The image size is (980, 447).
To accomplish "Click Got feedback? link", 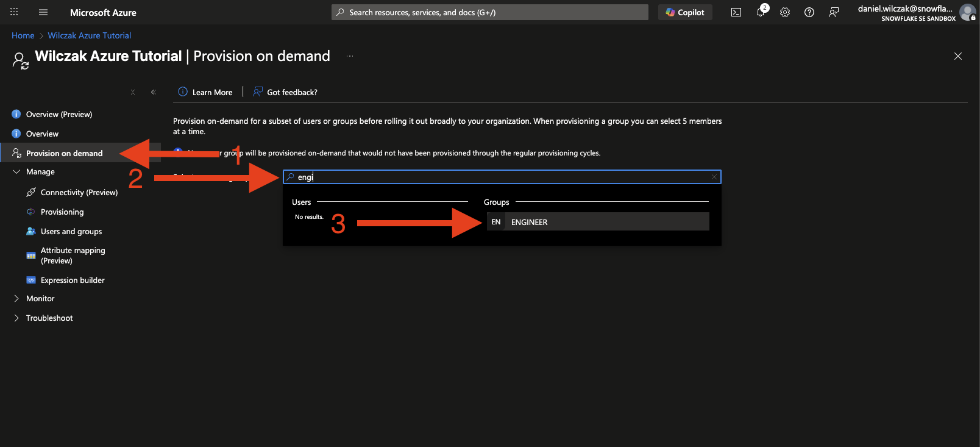I will 292,93.
